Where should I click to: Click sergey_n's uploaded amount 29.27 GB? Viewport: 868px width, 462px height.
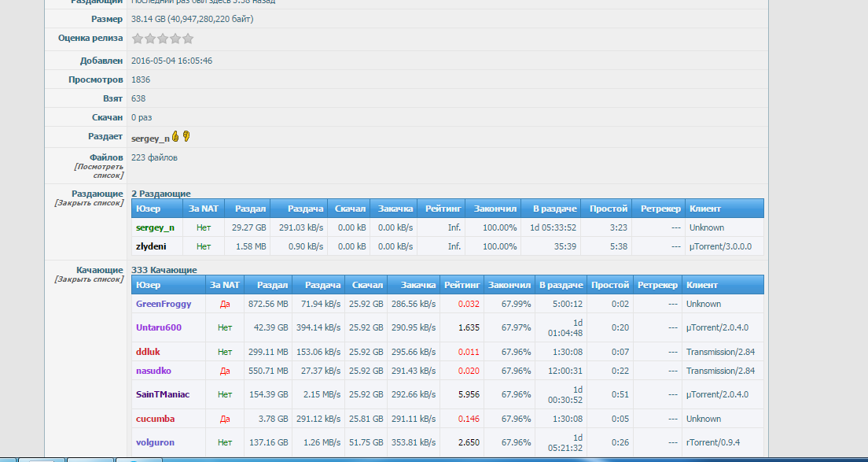point(248,227)
